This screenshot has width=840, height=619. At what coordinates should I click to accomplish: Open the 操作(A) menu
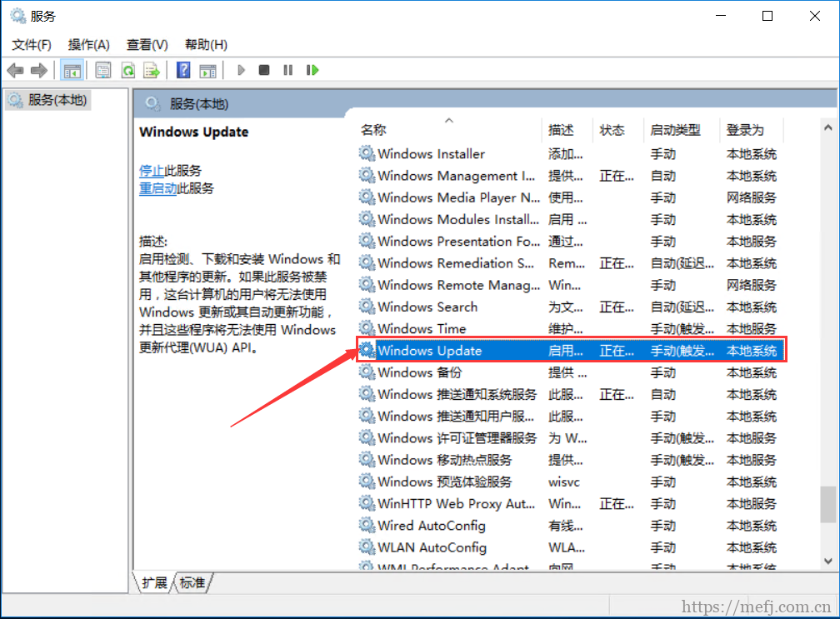tap(88, 44)
